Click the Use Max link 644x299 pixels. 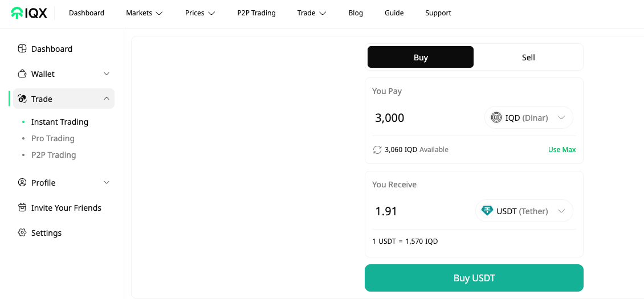click(x=562, y=150)
